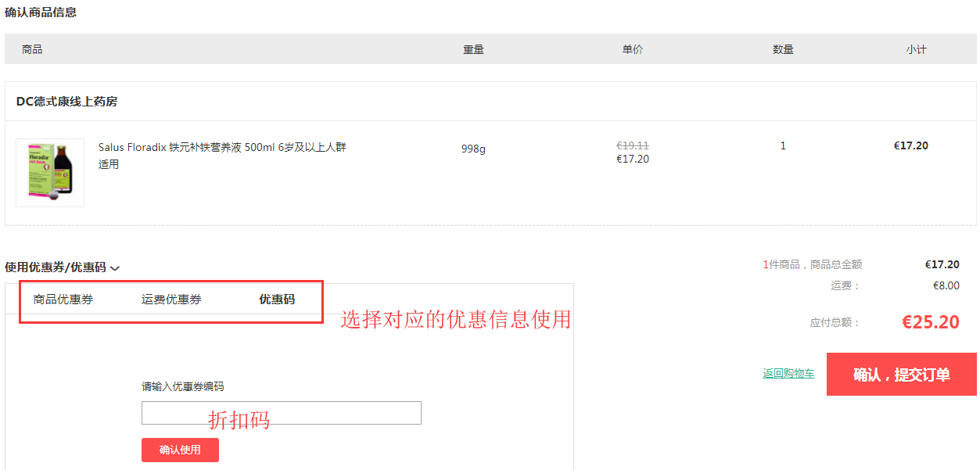
Task: Click the DC德式康线上药房 store name
Action: point(67,102)
